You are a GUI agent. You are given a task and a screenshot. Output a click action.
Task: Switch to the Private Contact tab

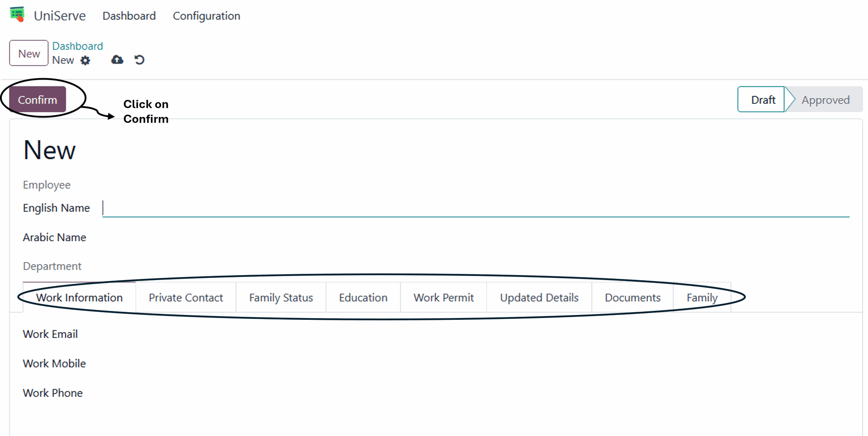[186, 298]
